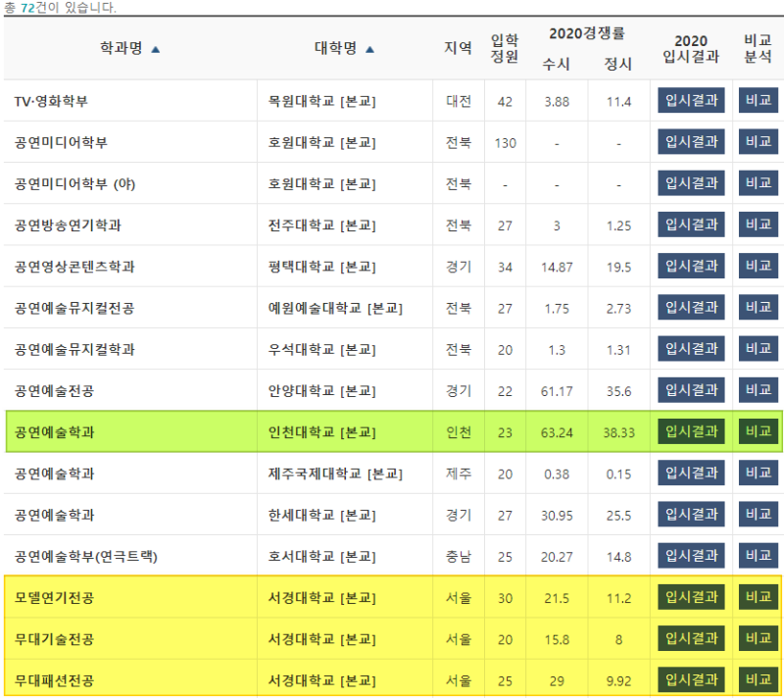The width and height of the screenshot is (784, 698).
Task: Click 예원예술대학교 [본교] university name
Action: (335, 309)
